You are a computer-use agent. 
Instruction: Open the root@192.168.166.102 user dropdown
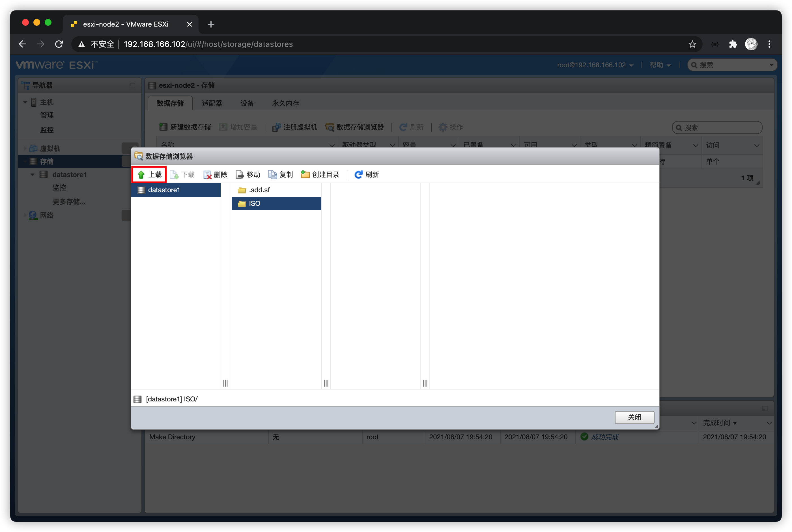click(595, 65)
